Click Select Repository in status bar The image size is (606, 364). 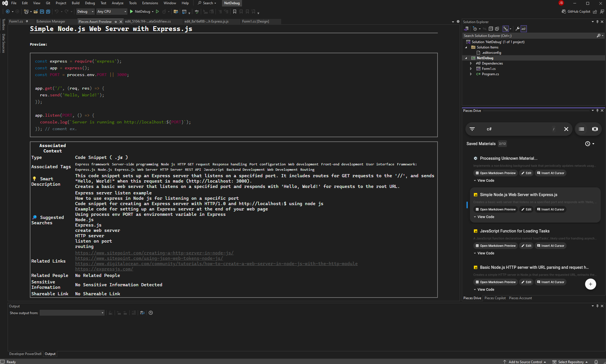570,362
